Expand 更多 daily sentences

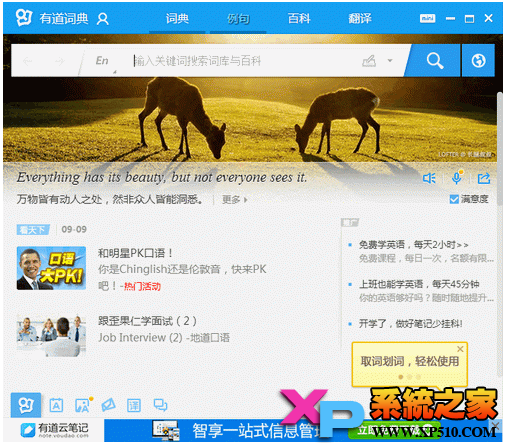(x=234, y=200)
